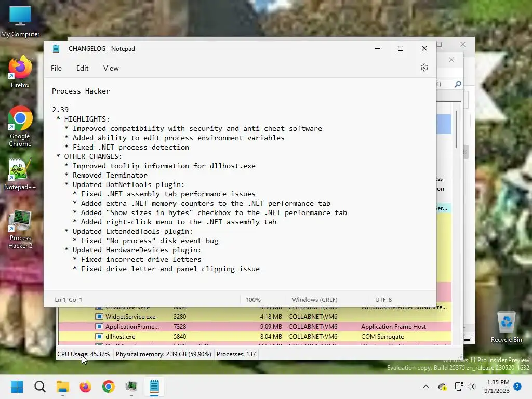The width and height of the screenshot is (532, 399).
Task: Click Ln 1, Col 1 status indicator
Action: pyautogui.click(x=69, y=300)
